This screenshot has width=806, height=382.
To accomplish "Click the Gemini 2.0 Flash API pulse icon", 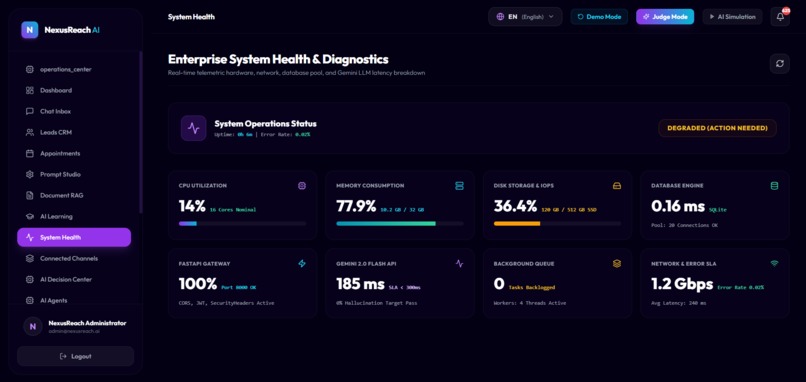I will [460, 264].
